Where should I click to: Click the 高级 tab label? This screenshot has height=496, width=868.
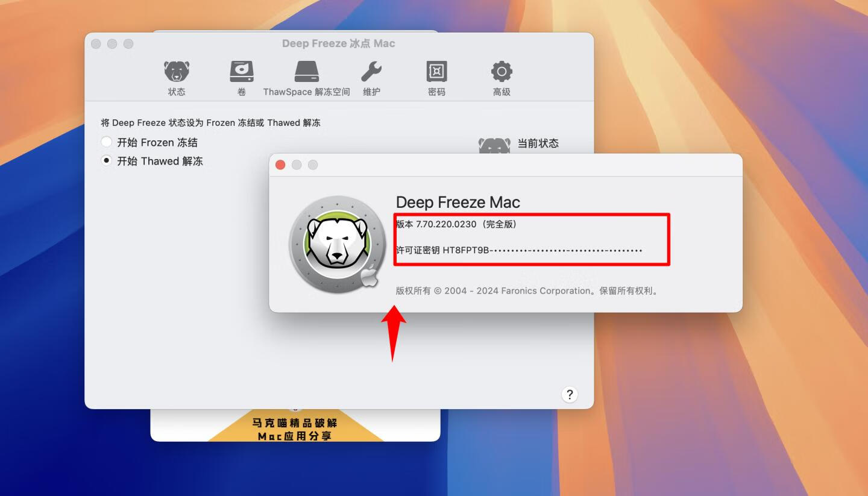tap(502, 92)
